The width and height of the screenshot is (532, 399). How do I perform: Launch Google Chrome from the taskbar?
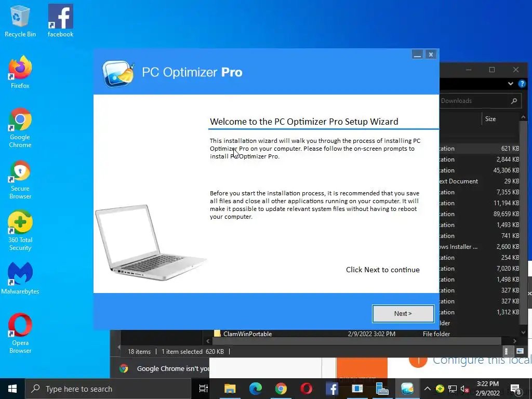point(281,389)
